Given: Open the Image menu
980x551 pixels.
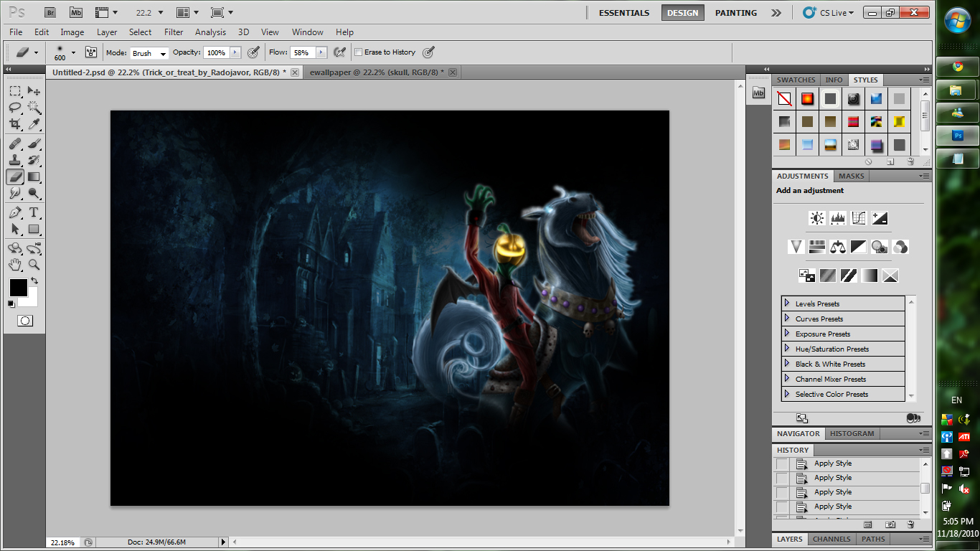Looking at the screenshot, I should pyautogui.click(x=72, y=32).
